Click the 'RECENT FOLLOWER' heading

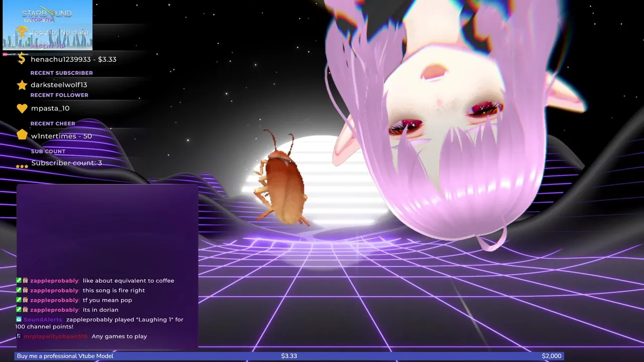point(59,95)
